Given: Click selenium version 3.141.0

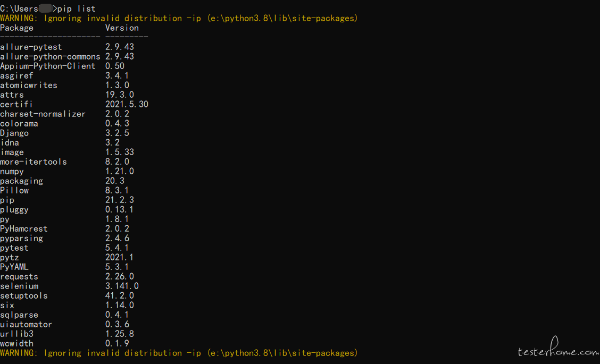Looking at the screenshot, I should pos(122,285).
